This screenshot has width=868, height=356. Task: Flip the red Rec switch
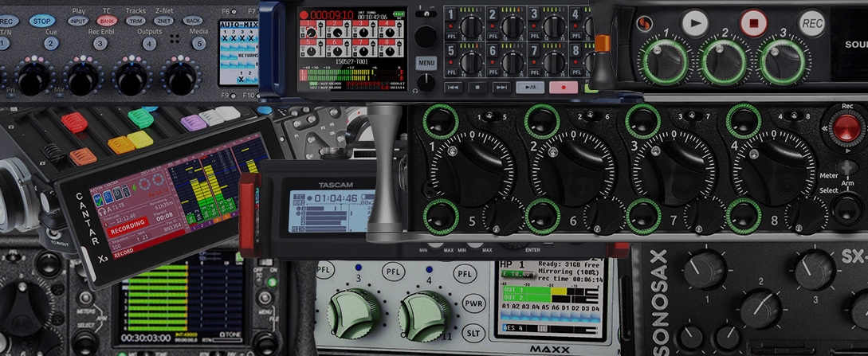[x=847, y=128]
